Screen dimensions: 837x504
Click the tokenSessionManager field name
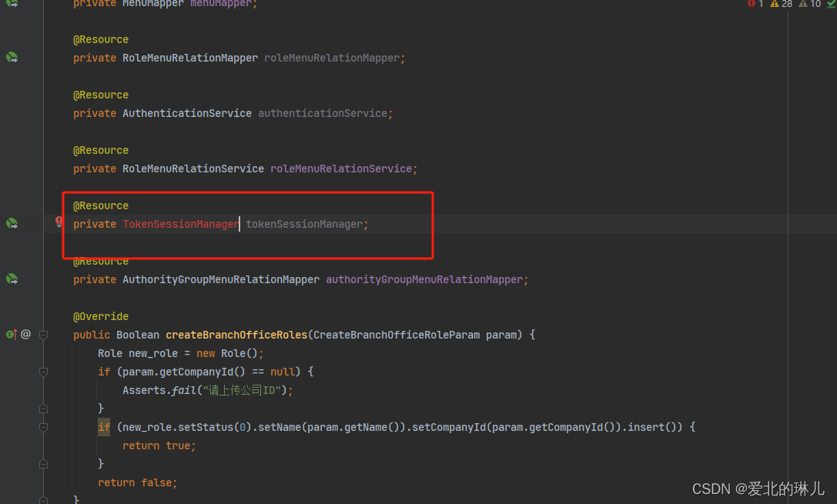pyautogui.click(x=304, y=224)
